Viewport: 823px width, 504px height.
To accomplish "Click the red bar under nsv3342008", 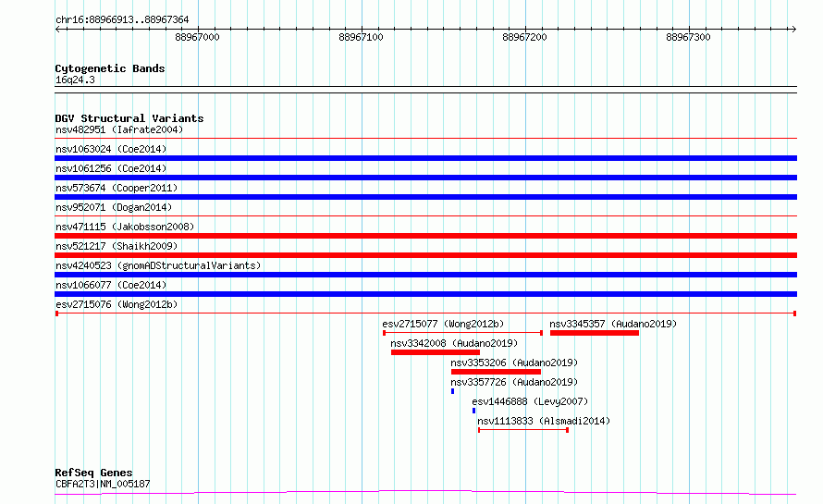I will 436,352.
